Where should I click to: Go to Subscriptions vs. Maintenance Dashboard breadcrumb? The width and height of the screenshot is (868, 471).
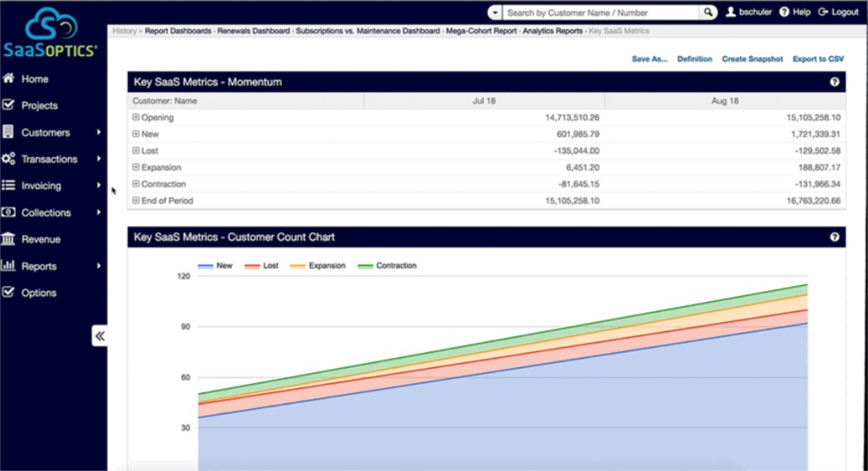(x=367, y=31)
